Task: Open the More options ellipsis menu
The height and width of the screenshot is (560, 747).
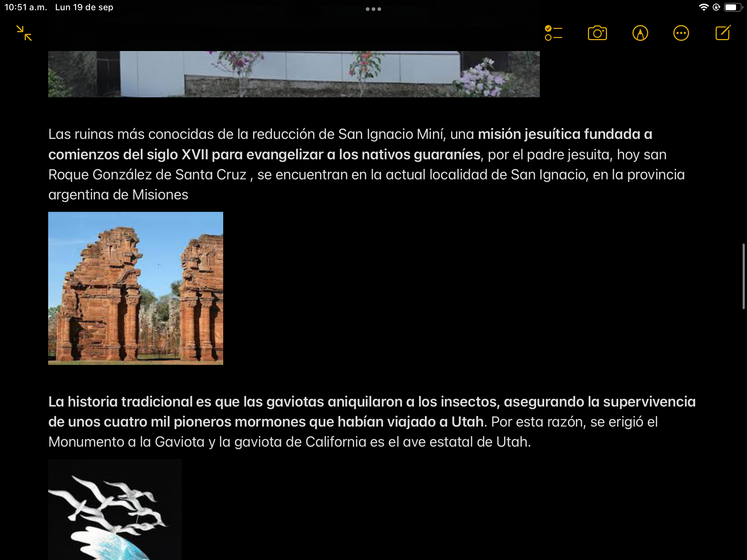Action: click(681, 33)
